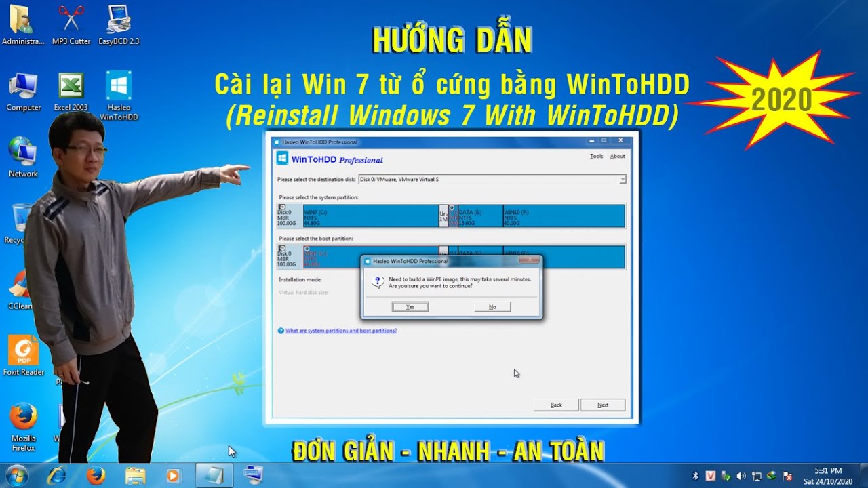Image resolution: width=868 pixels, height=488 pixels.
Task: Open 'What are system partitions and boot partitions?' link
Action: click(341, 331)
